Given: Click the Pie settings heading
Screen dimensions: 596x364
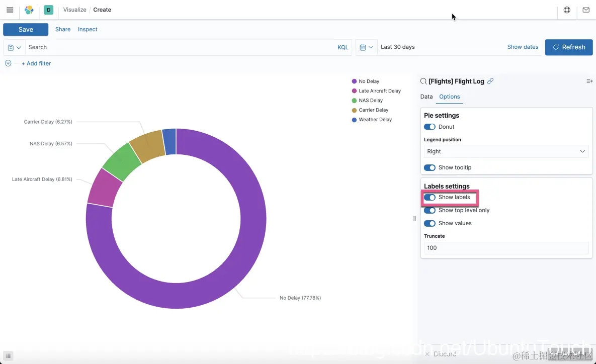Looking at the screenshot, I should (x=441, y=116).
